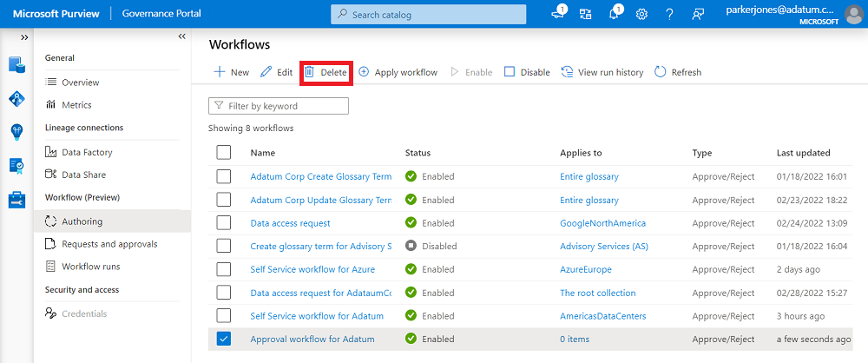Image resolution: width=868 pixels, height=363 pixels.
Task: Go to Requests and approvals
Action: [109, 244]
